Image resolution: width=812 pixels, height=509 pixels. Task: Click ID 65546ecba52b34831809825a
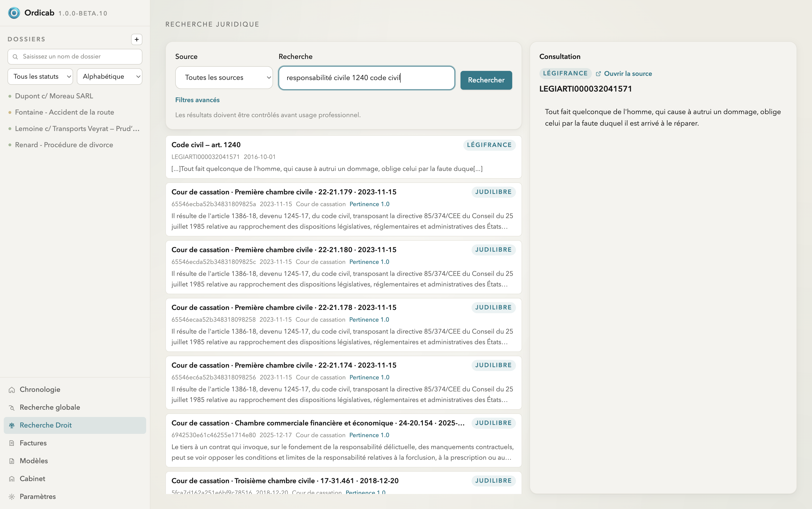tap(214, 204)
